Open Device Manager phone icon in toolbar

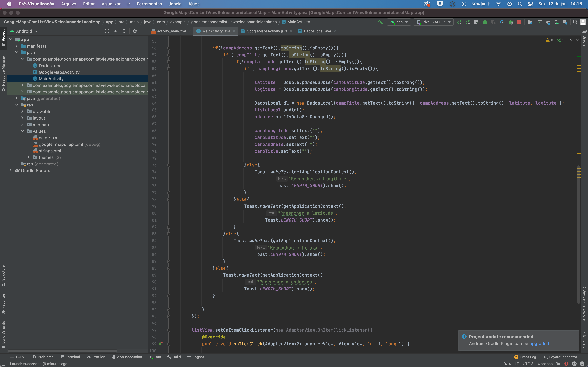[x=556, y=22]
